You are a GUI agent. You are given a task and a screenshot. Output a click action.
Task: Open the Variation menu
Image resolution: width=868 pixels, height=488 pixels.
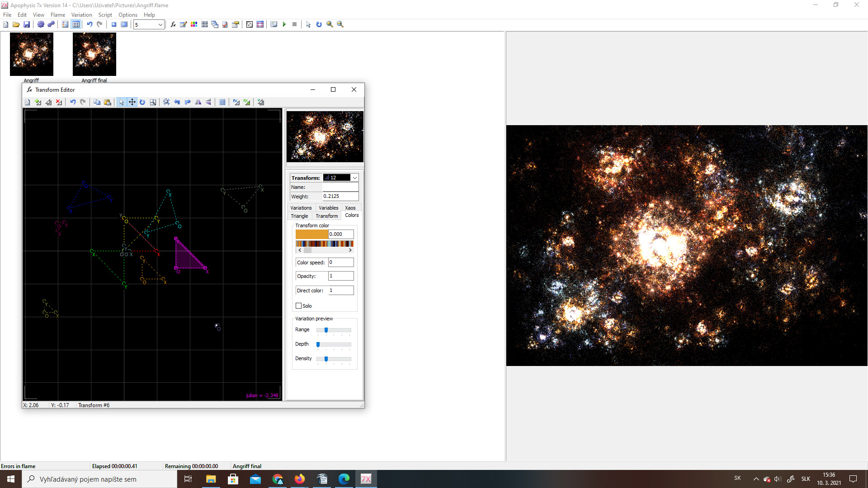[x=82, y=15]
